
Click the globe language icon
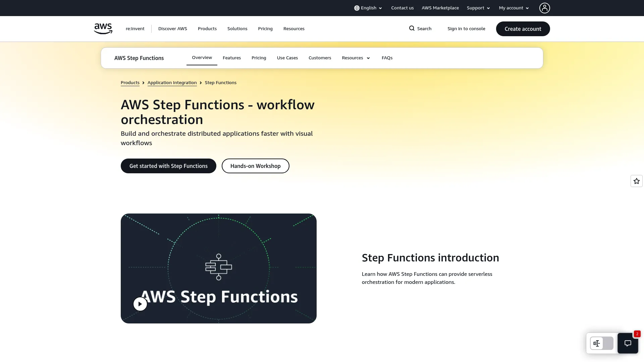357,8
